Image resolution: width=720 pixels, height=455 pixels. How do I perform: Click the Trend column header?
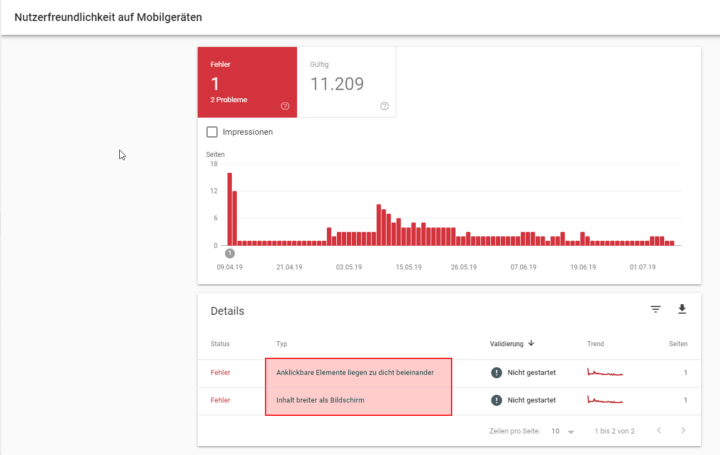(596, 343)
